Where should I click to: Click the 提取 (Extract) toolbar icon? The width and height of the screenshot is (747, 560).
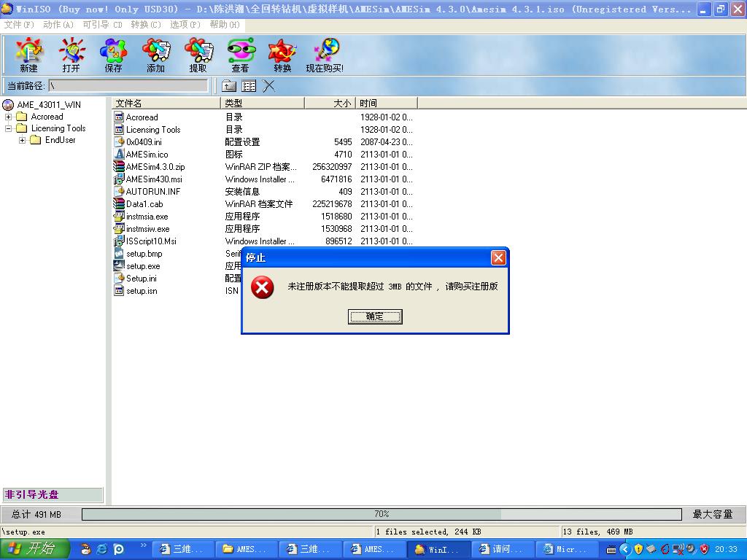pos(198,55)
